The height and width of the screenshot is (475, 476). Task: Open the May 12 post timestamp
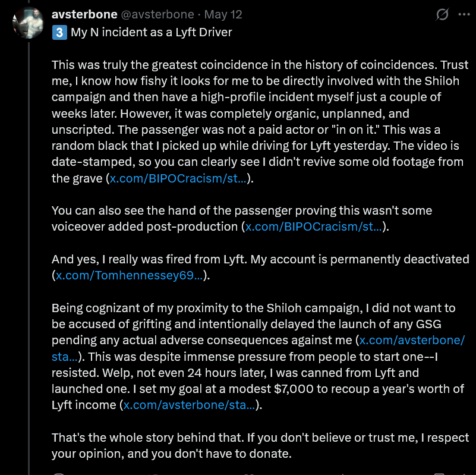tap(223, 14)
